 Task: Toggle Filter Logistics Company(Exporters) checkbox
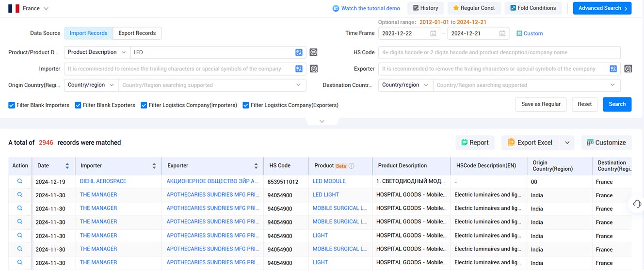point(246,105)
